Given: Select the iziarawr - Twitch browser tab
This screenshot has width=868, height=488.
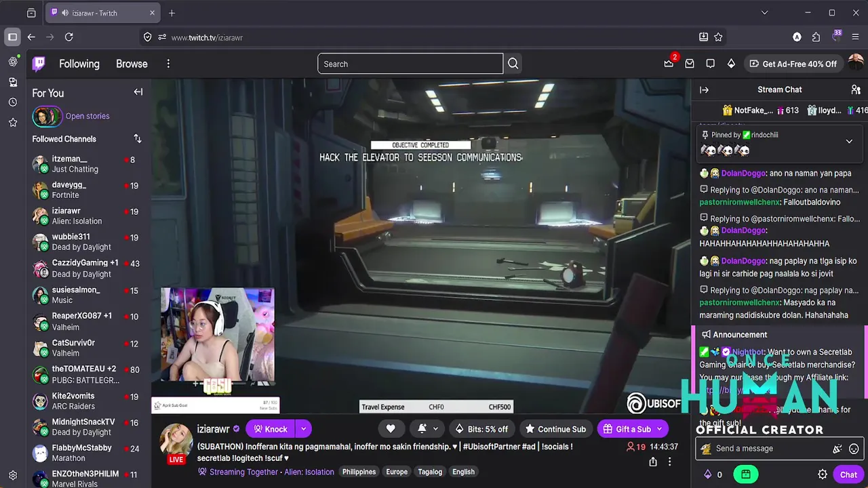Looking at the screenshot, I should tap(103, 13).
